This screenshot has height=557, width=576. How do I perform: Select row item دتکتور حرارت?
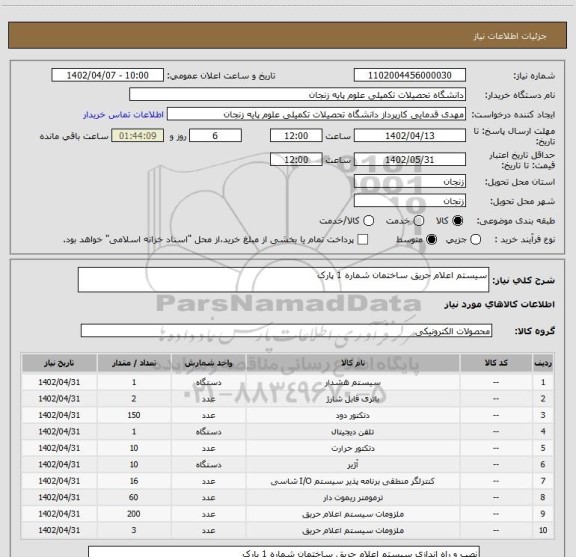(353, 448)
